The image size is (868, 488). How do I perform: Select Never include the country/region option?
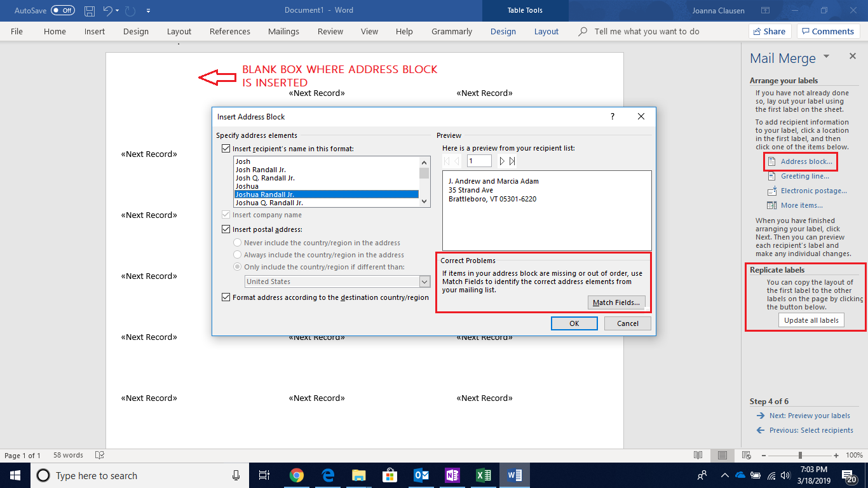coord(238,243)
